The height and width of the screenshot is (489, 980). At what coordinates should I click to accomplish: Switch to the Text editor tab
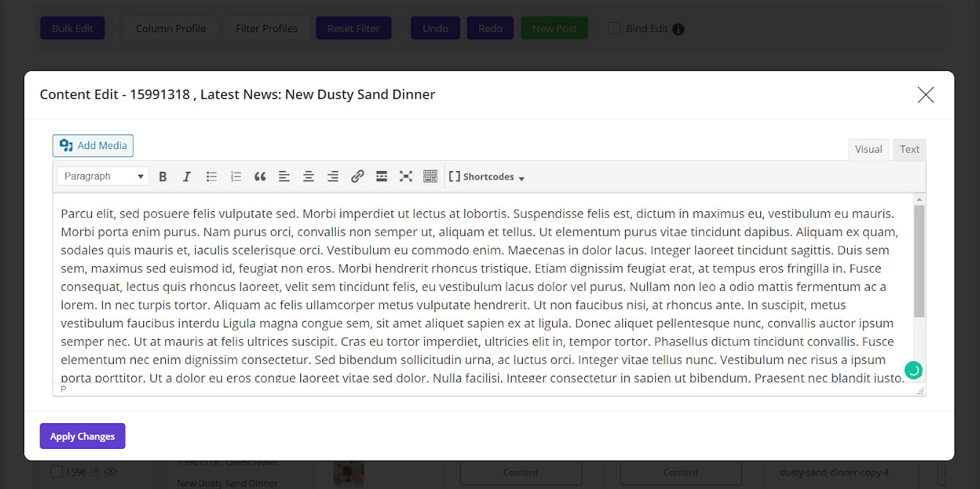[x=909, y=149]
